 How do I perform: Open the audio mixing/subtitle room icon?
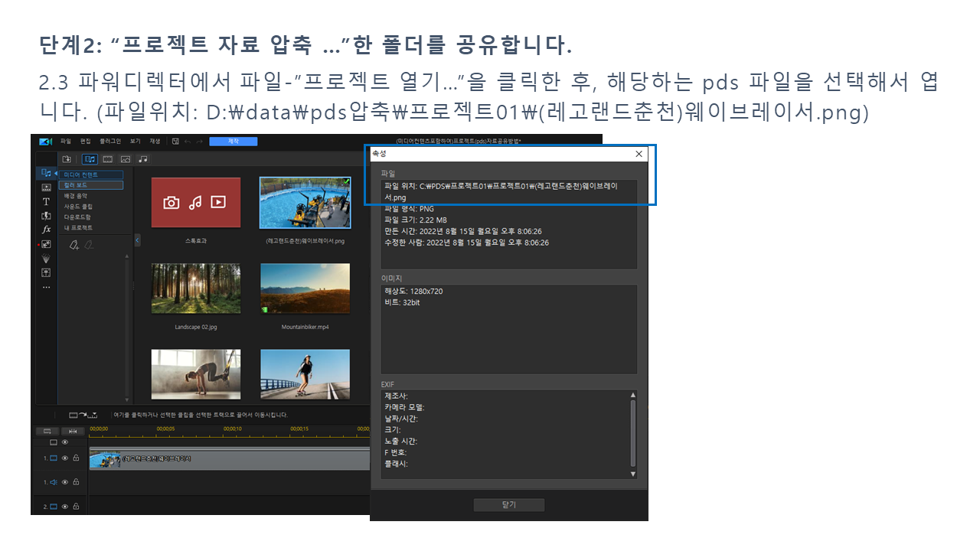[x=46, y=272]
